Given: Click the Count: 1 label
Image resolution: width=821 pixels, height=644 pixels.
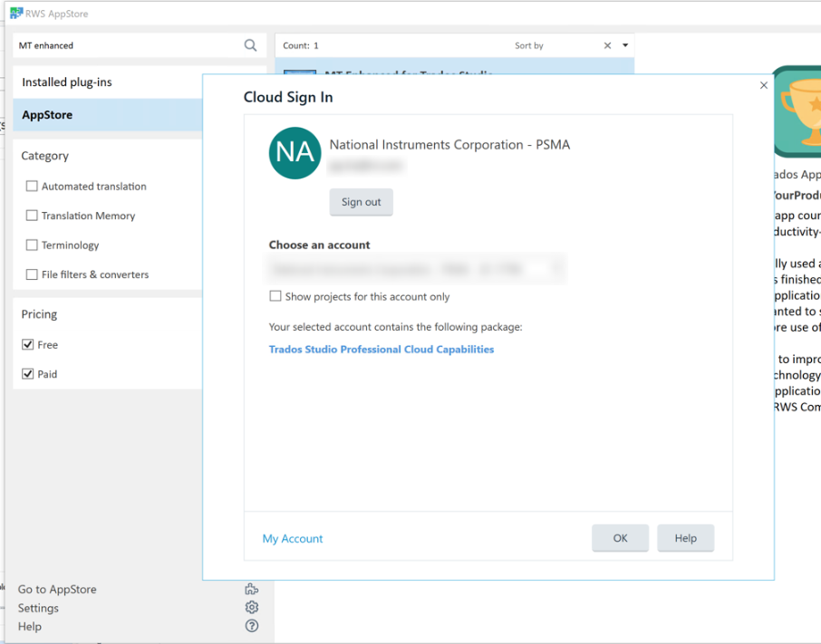Looking at the screenshot, I should [x=301, y=45].
